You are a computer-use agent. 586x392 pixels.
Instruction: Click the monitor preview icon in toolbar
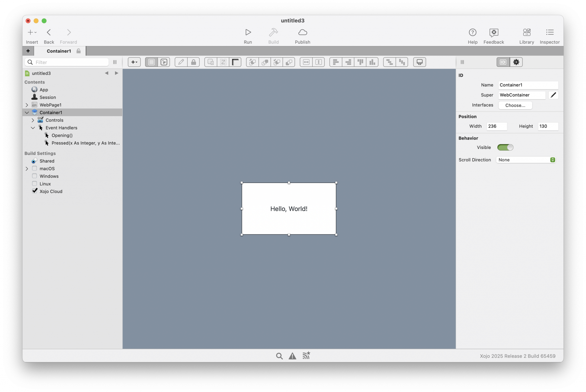(x=419, y=62)
